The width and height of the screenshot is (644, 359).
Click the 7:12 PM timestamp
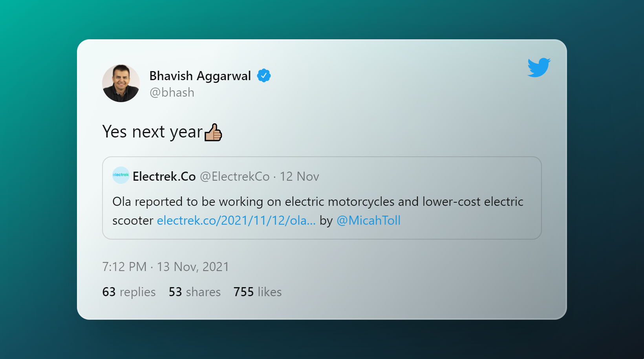(x=124, y=267)
